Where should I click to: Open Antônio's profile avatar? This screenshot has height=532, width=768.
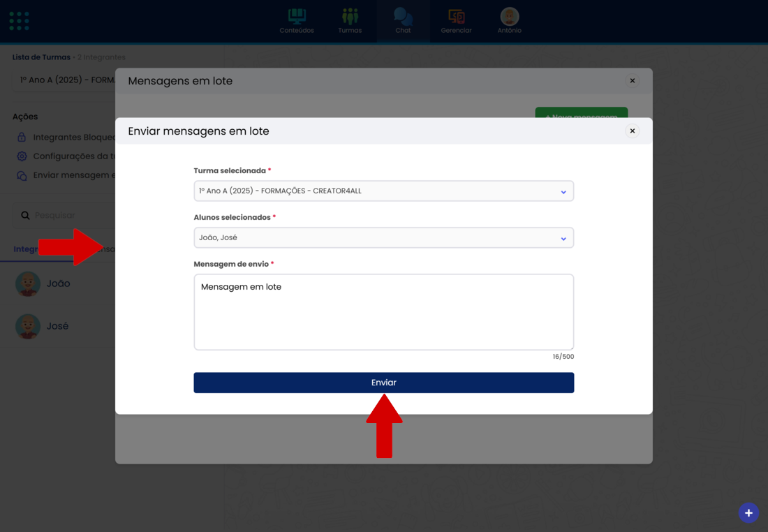(x=509, y=17)
